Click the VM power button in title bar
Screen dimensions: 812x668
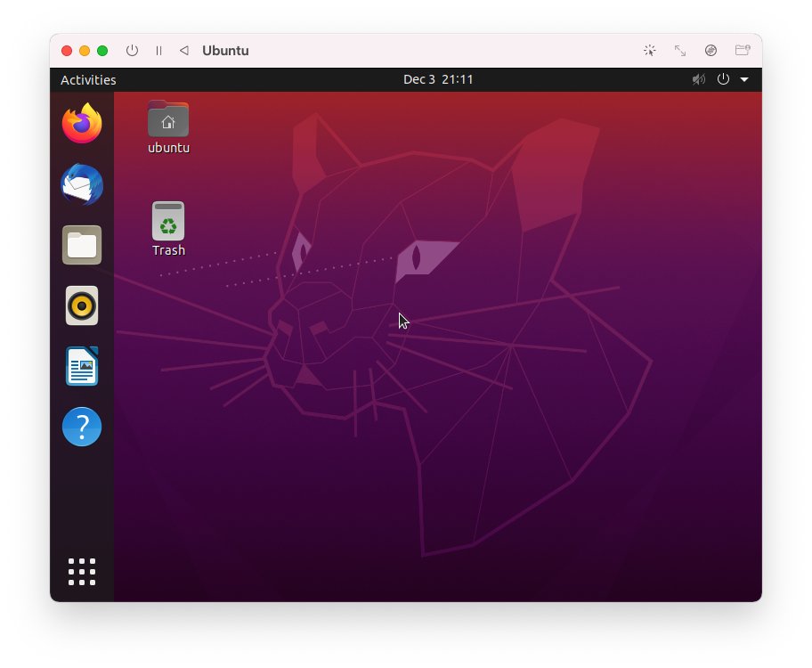132,50
